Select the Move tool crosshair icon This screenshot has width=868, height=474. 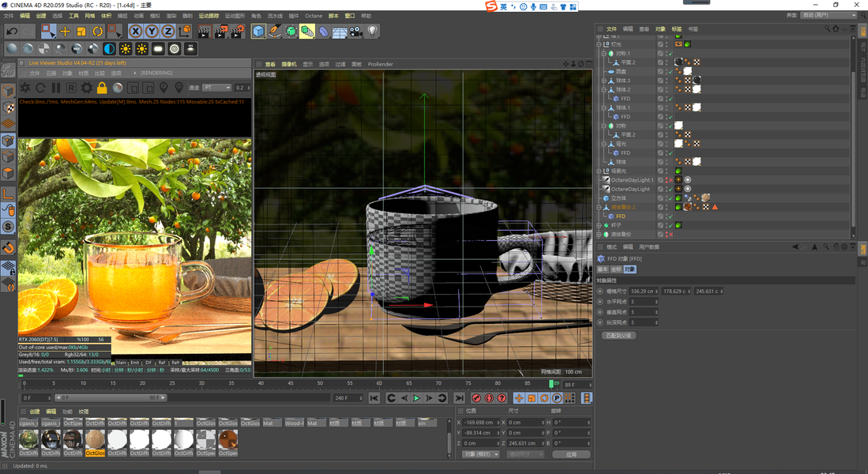[x=65, y=32]
